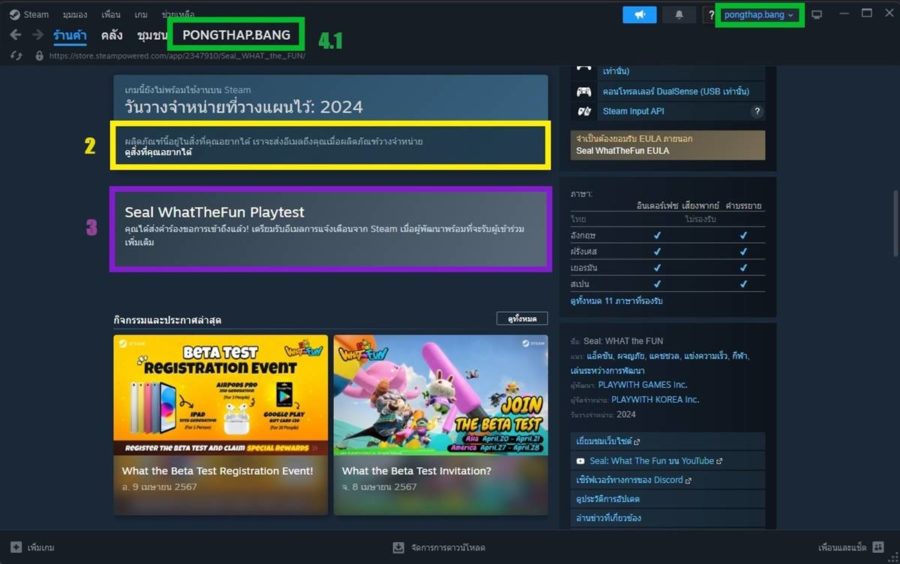Viewport: 900px width, 564px height.
Task: Open the announcements megaphone button
Action: pyautogui.click(x=639, y=15)
